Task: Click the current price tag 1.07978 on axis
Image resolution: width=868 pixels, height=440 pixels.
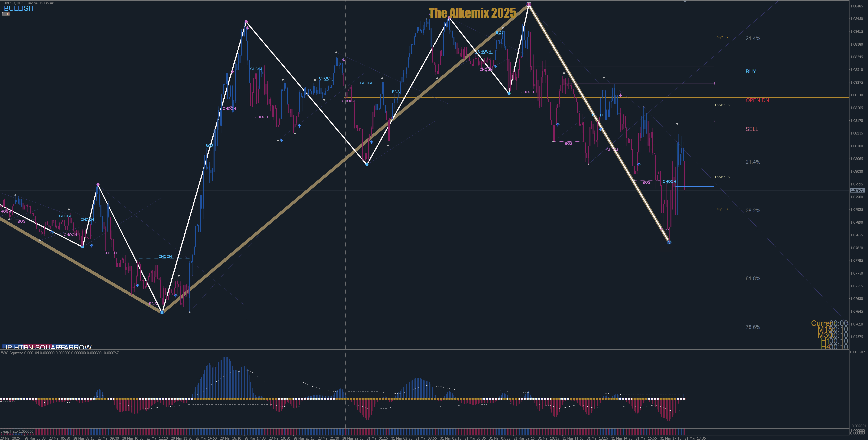Action: coord(857,191)
